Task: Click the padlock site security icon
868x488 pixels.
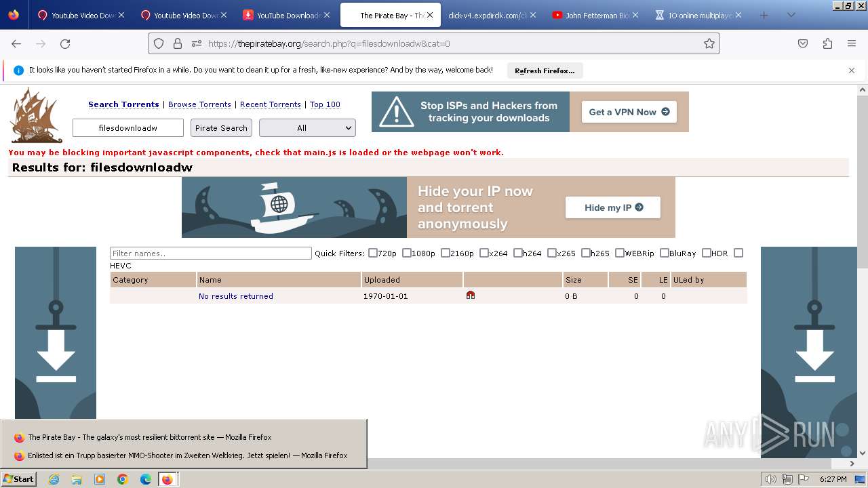Action: (178, 43)
